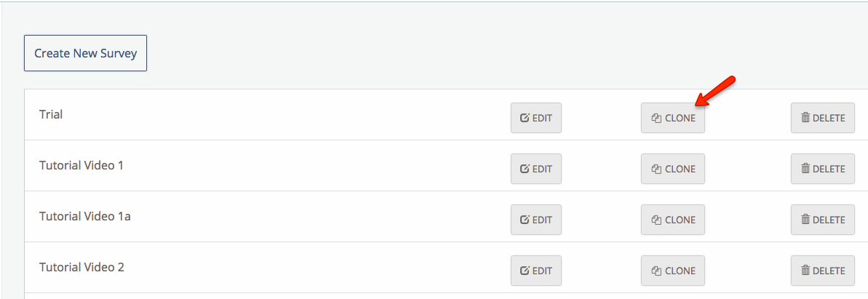The image size is (868, 299).
Task: Edit Tutorial Video 2 survey
Action: 536,271
